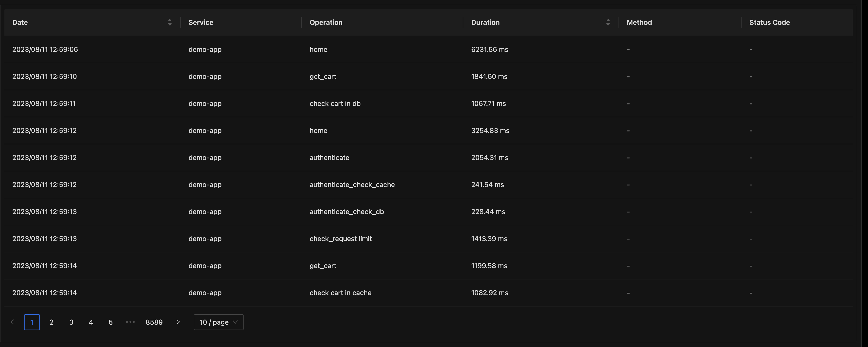Click the next page chevron arrow

coord(178,322)
